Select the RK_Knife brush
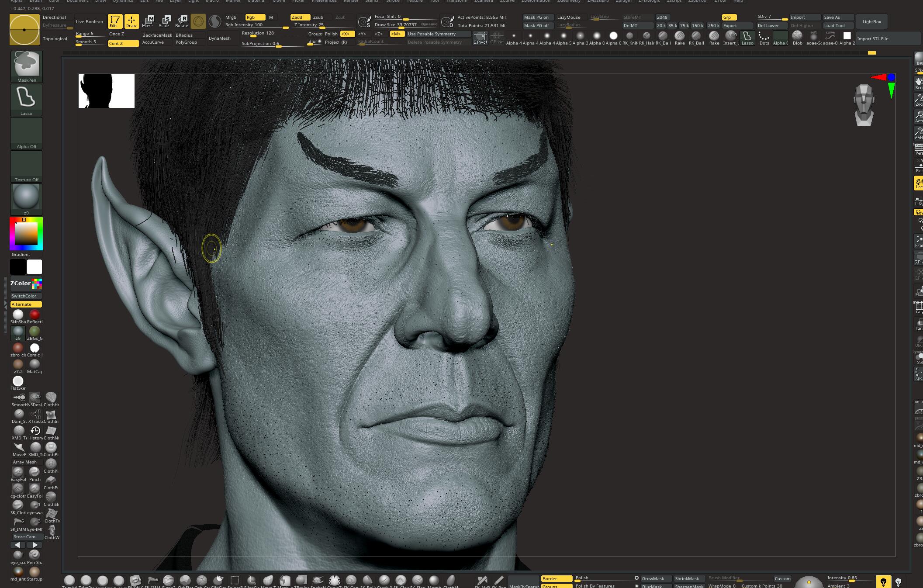This screenshot has width=923, height=588. click(629, 38)
